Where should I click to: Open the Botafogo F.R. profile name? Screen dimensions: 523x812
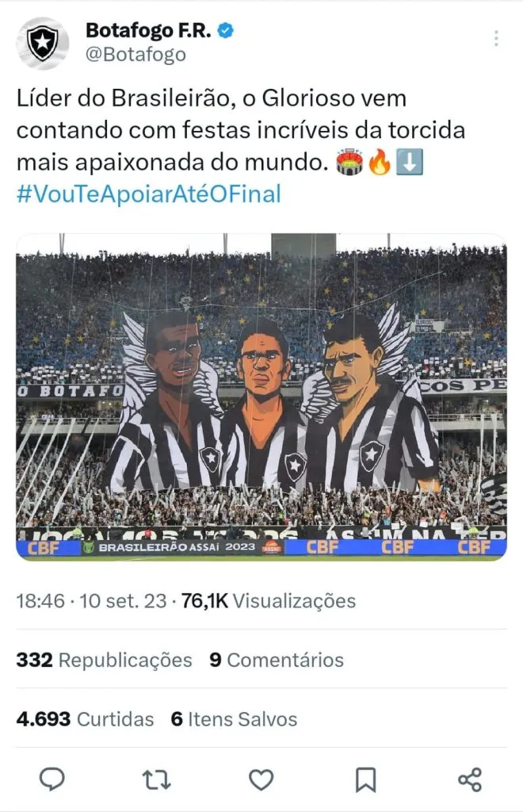(148, 31)
